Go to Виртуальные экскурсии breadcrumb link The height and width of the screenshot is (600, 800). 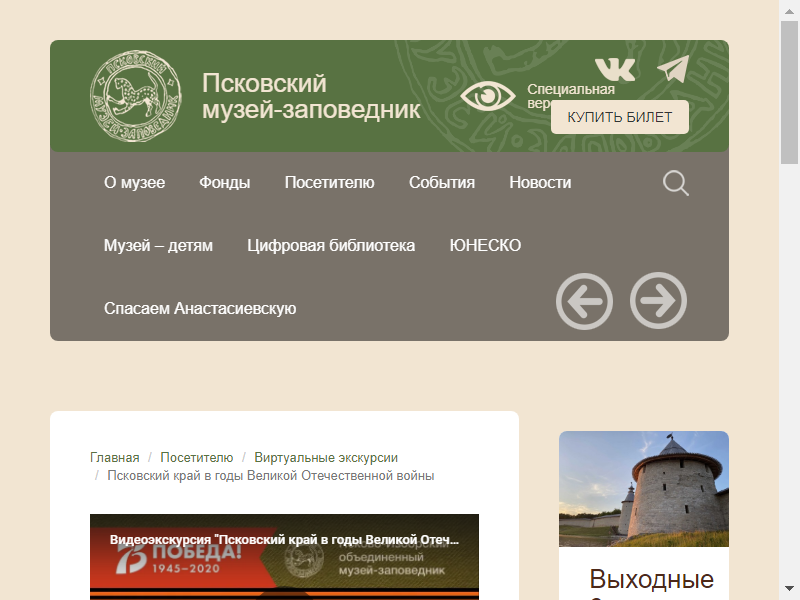[326, 458]
